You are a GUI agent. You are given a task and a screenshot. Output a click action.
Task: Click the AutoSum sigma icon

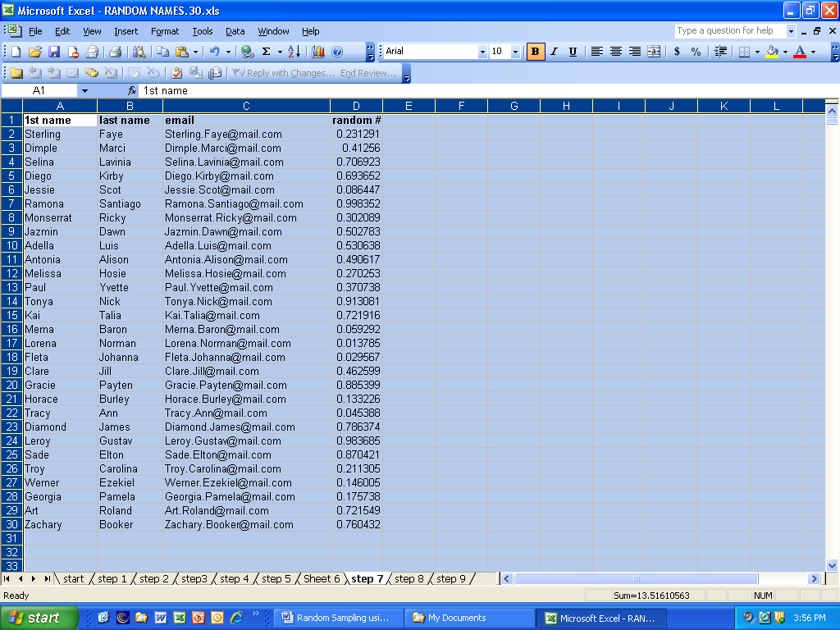click(x=266, y=52)
